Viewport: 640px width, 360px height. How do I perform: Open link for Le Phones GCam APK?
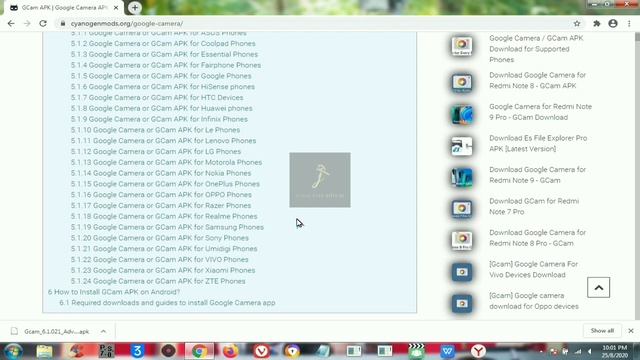click(155, 130)
